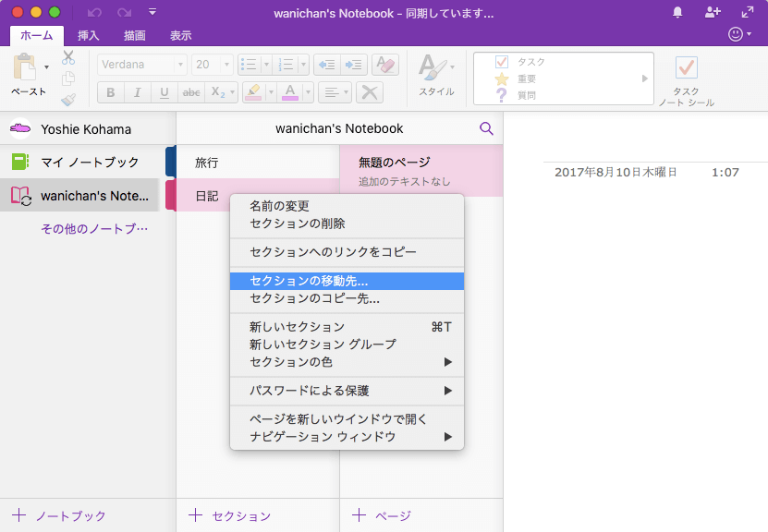Screen dimensions: 768x532
Task: Click the text highlight marker icon
Action: point(253,92)
